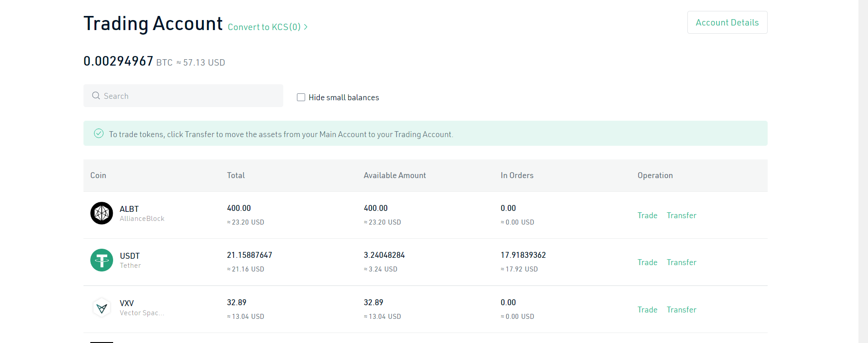Viewport: 868px width, 343px height.
Task: Click the ≈ 21.16 USD value
Action: [245, 269]
